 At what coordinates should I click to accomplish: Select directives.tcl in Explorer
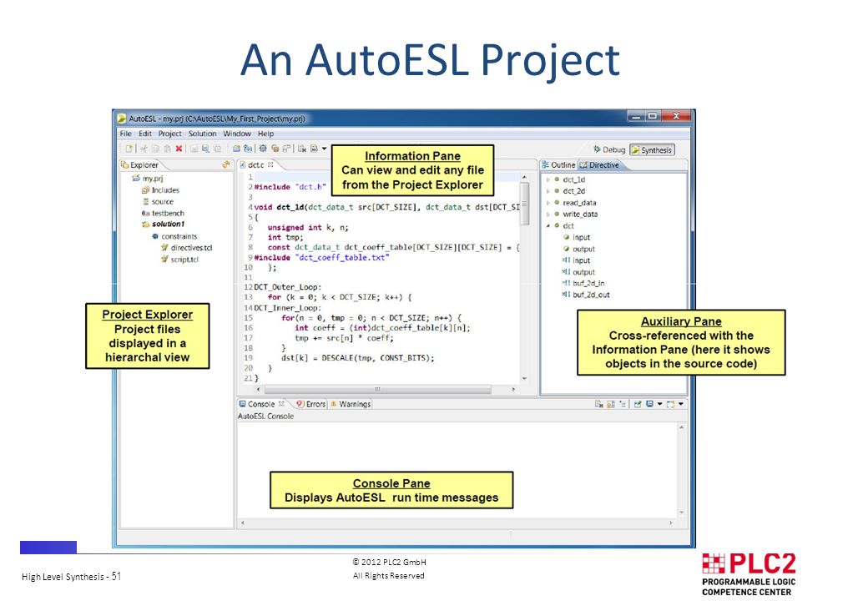(187, 248)
